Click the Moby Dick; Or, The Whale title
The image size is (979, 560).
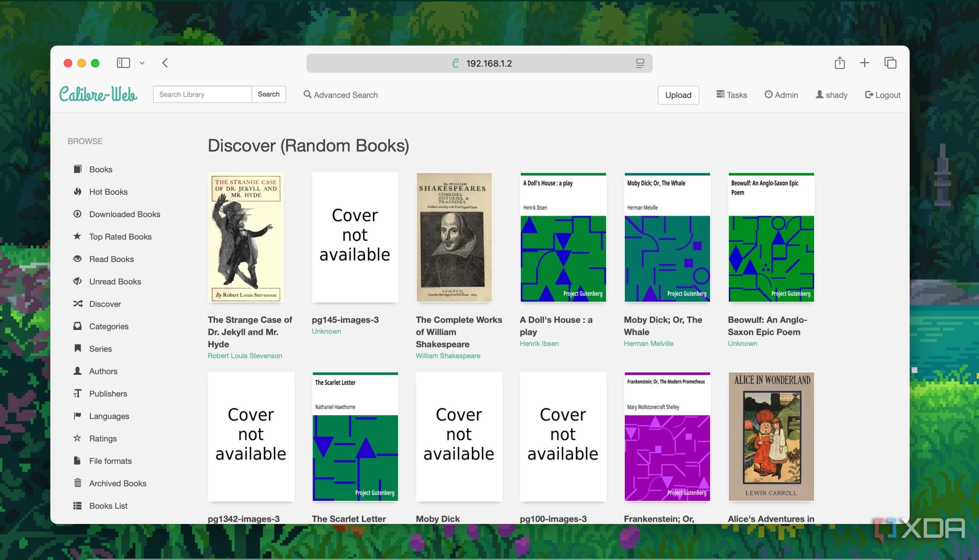[663, 326]
